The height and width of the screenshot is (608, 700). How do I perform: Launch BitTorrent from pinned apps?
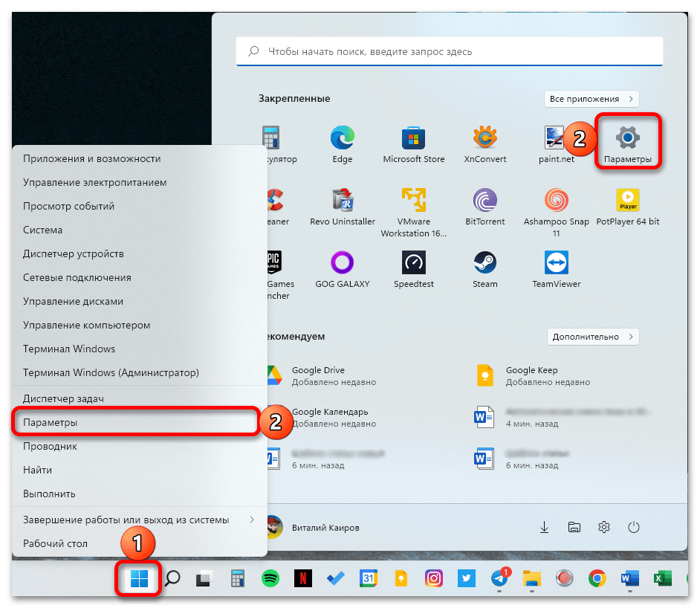pos(485,207)
